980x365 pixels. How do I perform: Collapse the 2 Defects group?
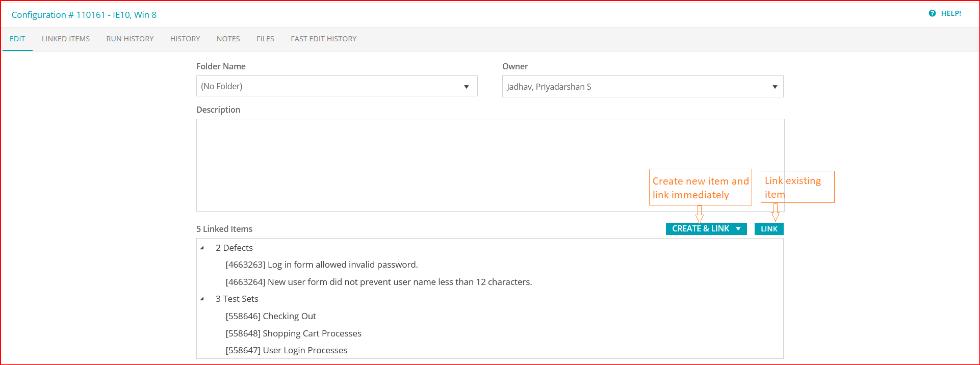coord(202,248)
